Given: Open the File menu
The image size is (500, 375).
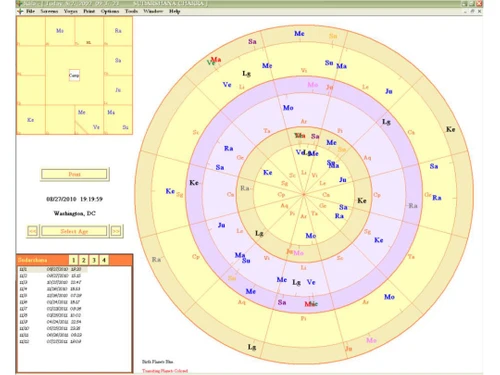Looking at the screenshot, I should 30,11.
